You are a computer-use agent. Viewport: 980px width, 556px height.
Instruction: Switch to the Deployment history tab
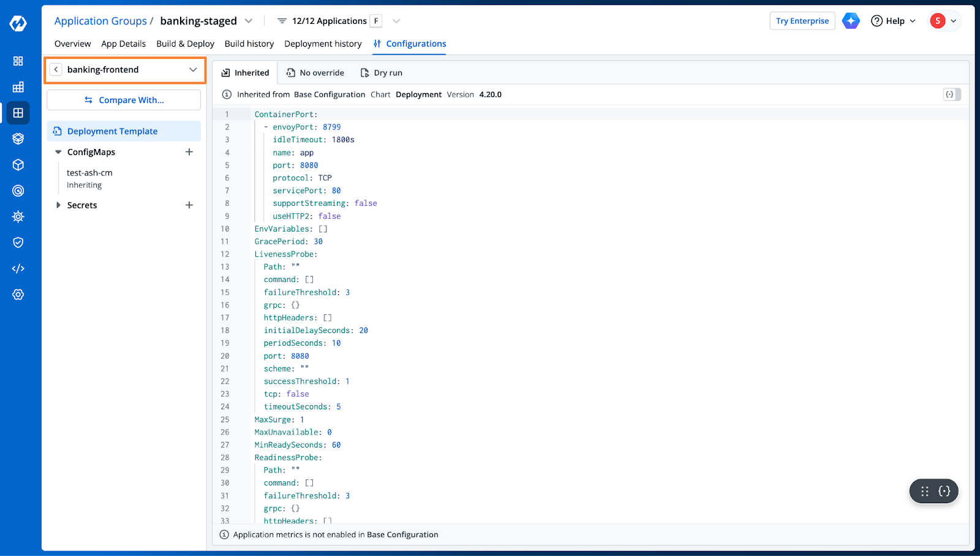coord(323,44)
